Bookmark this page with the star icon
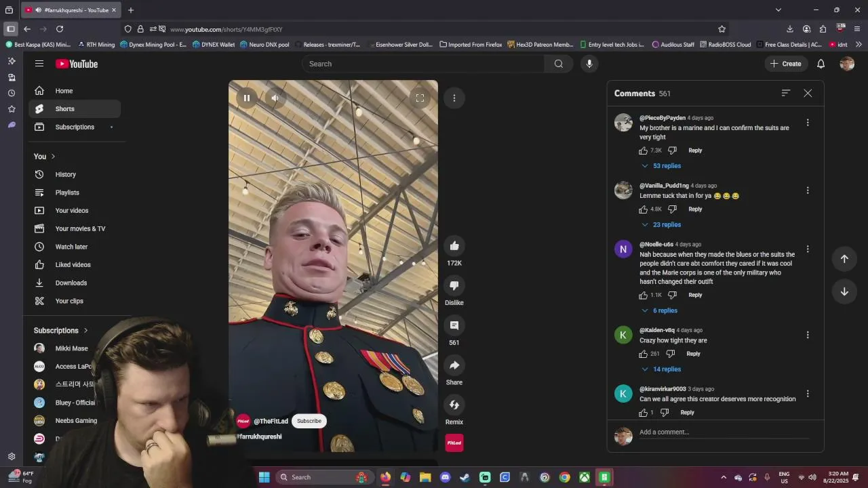This screenshot has width=868, height=488. click(x=722, y=29)
